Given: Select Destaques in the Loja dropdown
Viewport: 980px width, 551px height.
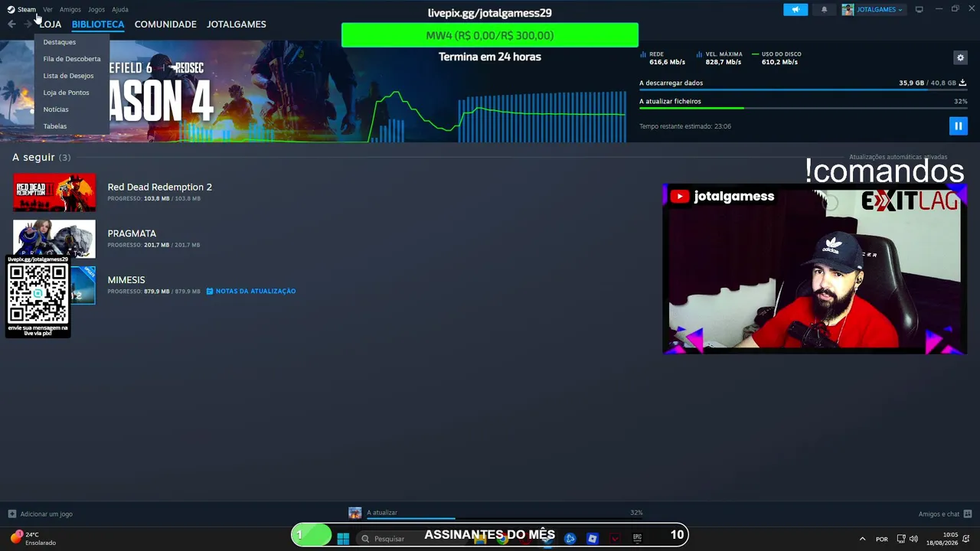Looking at the screenshot, I should 60,42.
